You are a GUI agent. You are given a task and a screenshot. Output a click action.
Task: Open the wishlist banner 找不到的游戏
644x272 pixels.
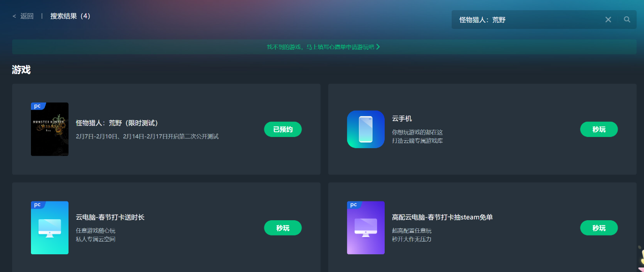(x=324, y=47)
